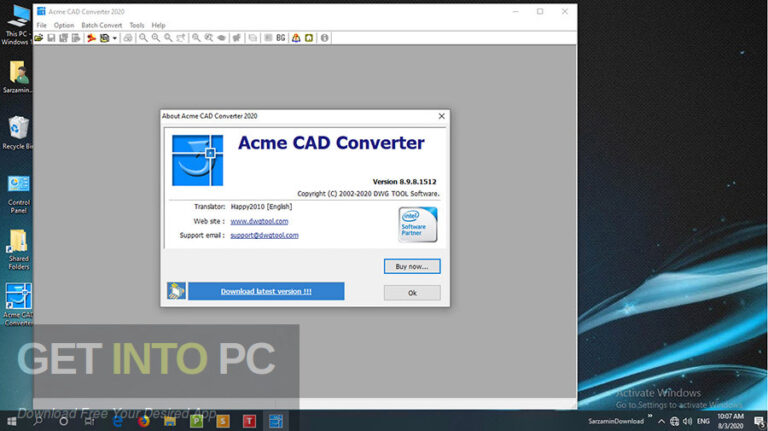The image size is (768, 431).
Task: Click the download icon left of the blue bar
Action: click(176, 291)
